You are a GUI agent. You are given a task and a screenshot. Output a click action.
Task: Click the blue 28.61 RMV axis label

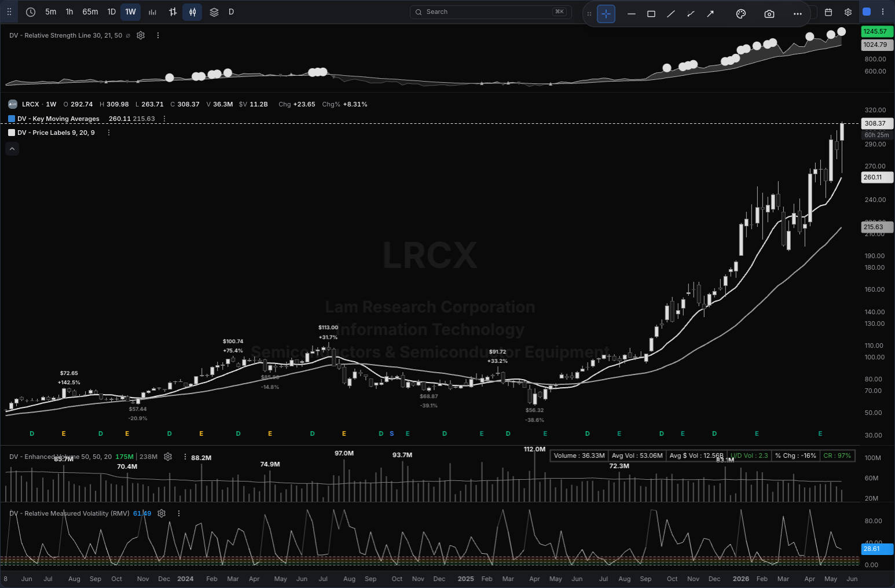[x=878, y=549]
